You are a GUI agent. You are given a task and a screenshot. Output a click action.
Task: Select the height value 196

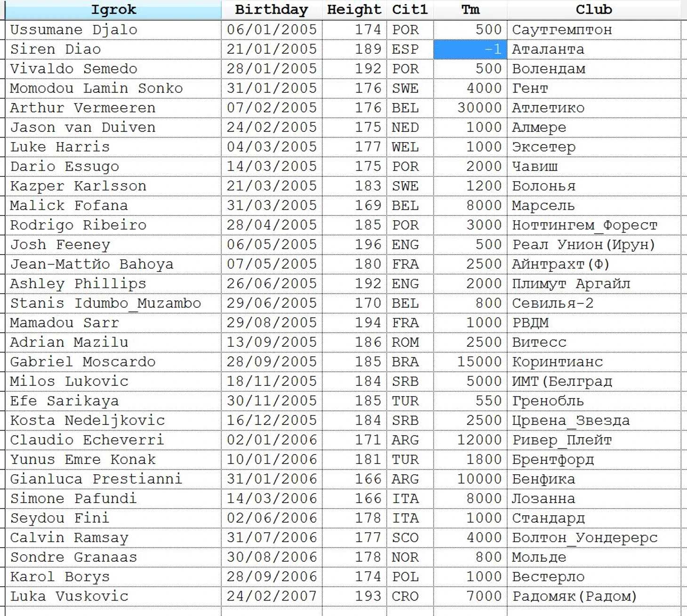[354, 245]
